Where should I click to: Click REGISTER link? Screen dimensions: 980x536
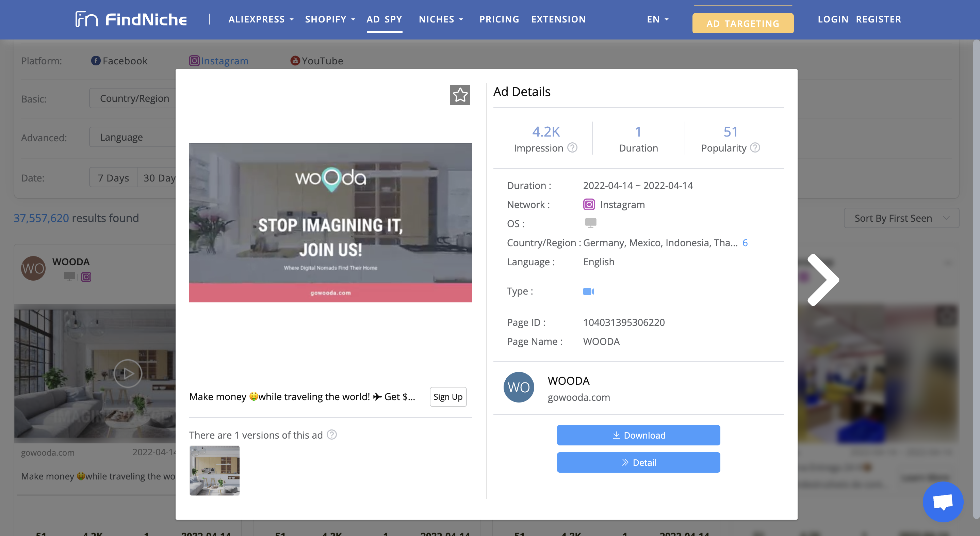coord(878,19)
